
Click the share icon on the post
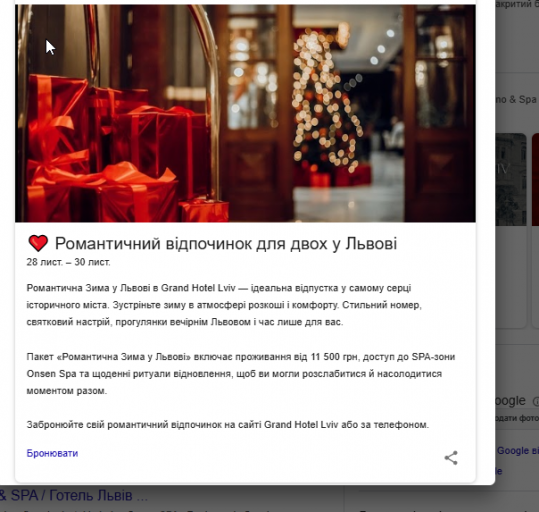click(x=451, y=458)
